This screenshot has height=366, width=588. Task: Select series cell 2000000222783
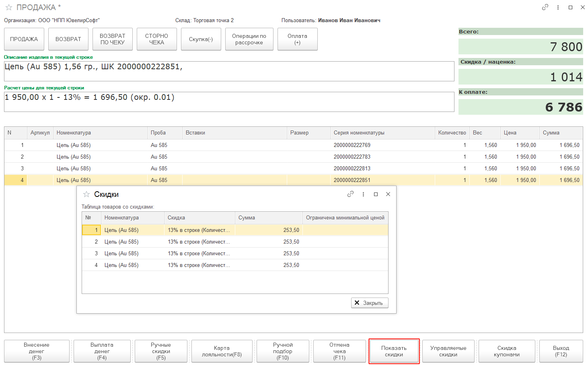point(382,157)
